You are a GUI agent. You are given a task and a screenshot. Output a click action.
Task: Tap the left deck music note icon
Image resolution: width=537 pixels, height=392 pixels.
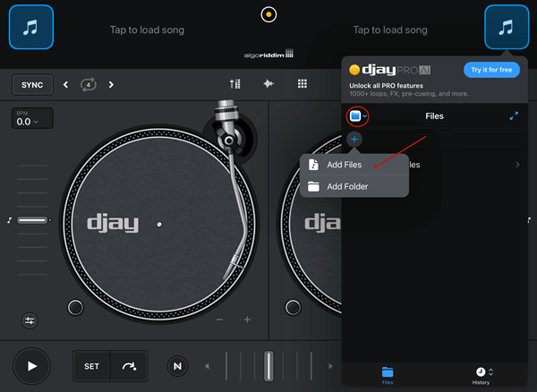tap(30, 27)
